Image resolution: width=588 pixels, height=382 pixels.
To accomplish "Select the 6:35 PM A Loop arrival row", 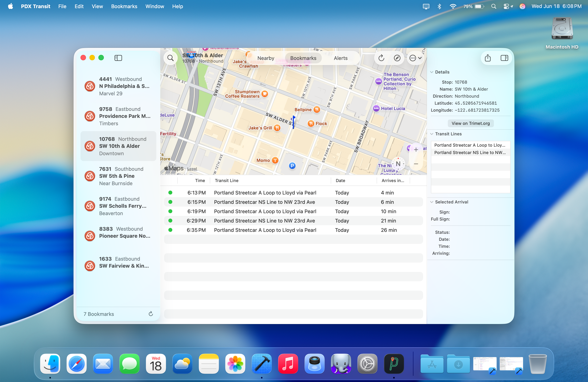I will 293,230.
